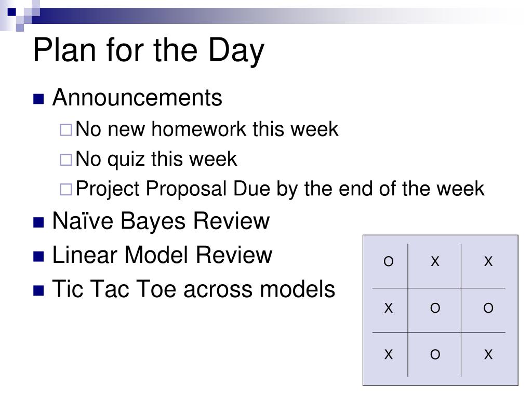532x399 pixels.
Task: Click the 'Plan for the Day' title
Action: 148,50
